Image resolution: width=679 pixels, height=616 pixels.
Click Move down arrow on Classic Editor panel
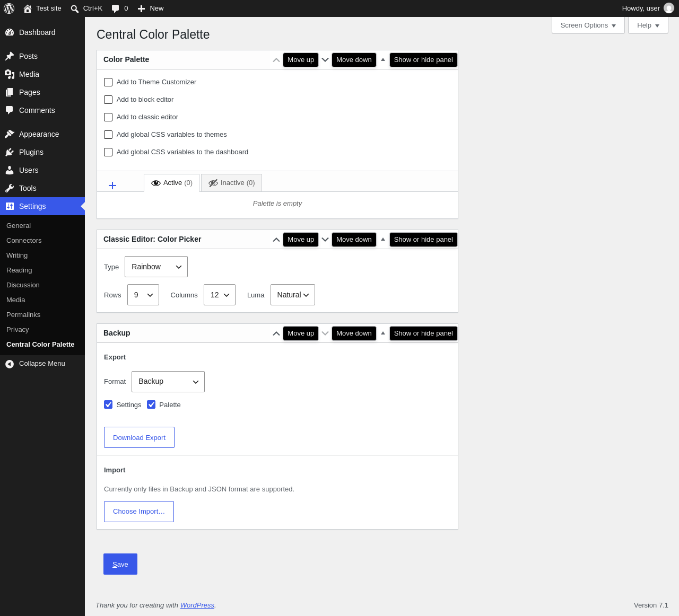pos(325,240)
